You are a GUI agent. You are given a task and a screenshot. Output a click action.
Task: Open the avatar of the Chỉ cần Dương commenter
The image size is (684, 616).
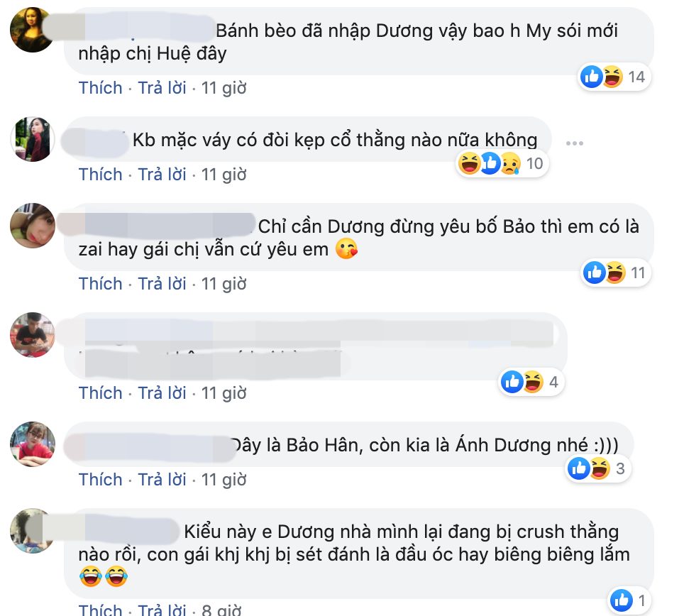click(32, 226)
